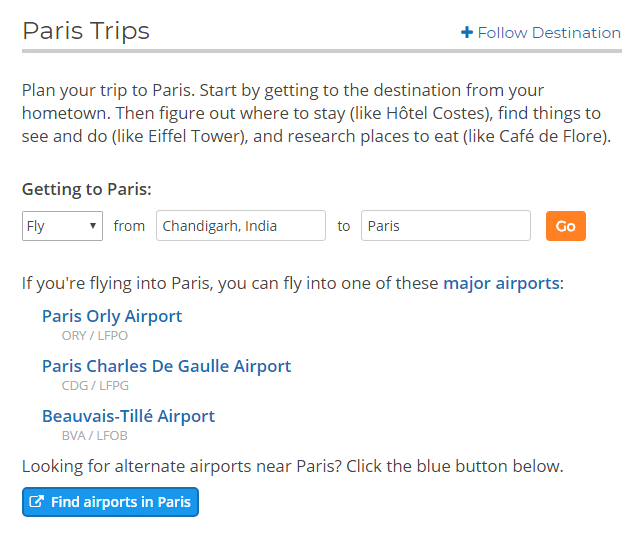Click the Find airports in Paris button
The image size is (641, 543).
(x=110, y=502)
